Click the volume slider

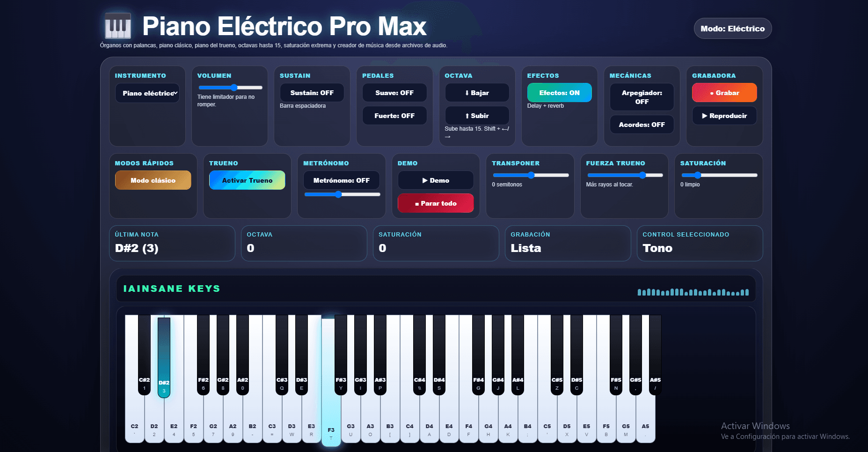pos(230,88)
